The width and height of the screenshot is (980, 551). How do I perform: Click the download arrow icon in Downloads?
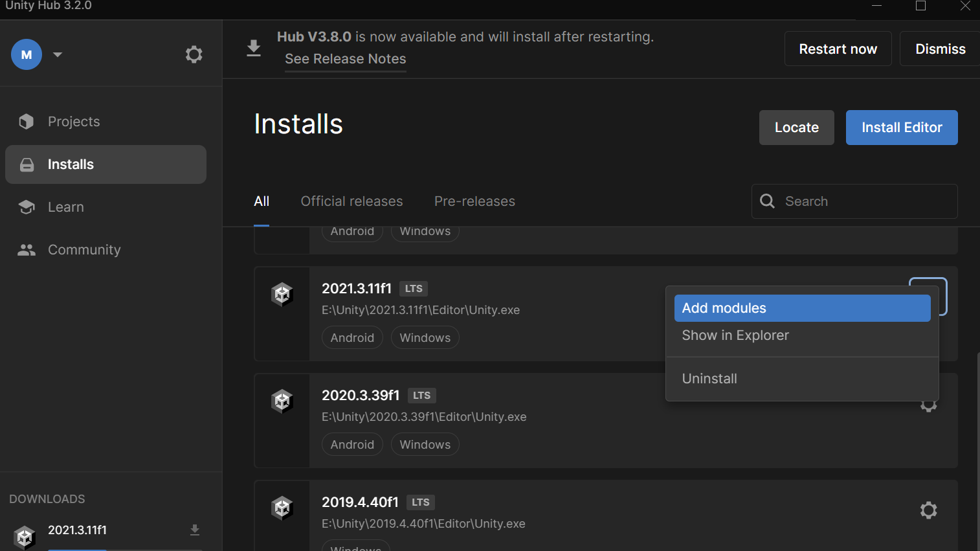195,530
